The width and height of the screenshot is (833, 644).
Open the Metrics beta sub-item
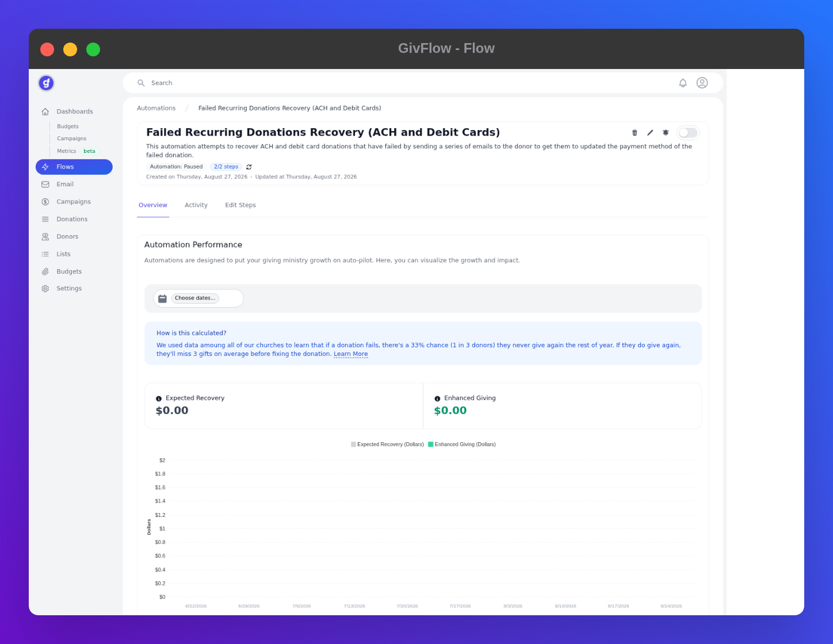[77, 151]
